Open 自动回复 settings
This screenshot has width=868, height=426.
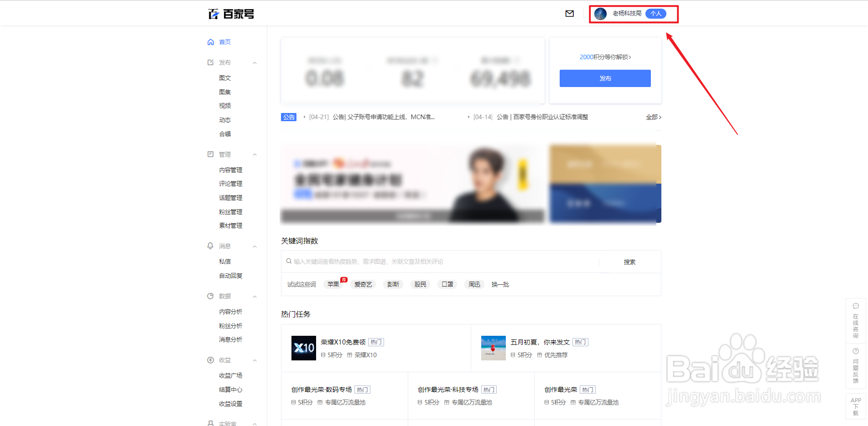tap(230, 276)
